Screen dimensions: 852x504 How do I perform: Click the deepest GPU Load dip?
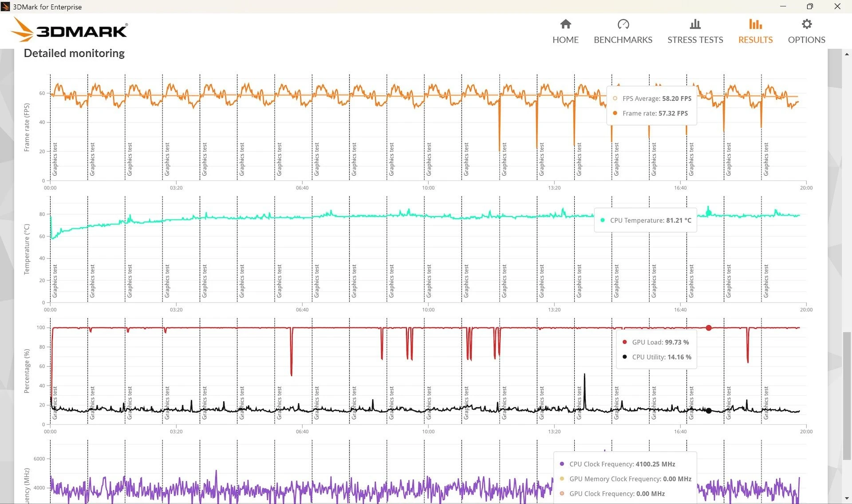pyautogui.click(x=291, y=353)
